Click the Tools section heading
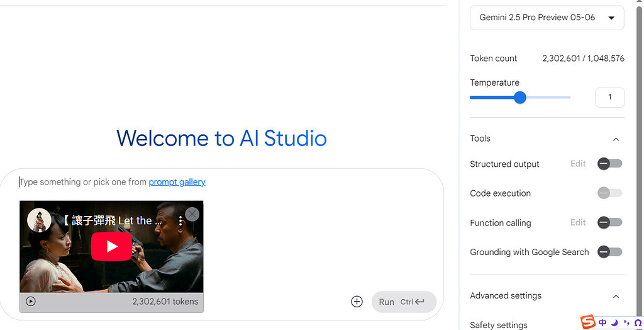The image size is (644, 330). [480, 139]
